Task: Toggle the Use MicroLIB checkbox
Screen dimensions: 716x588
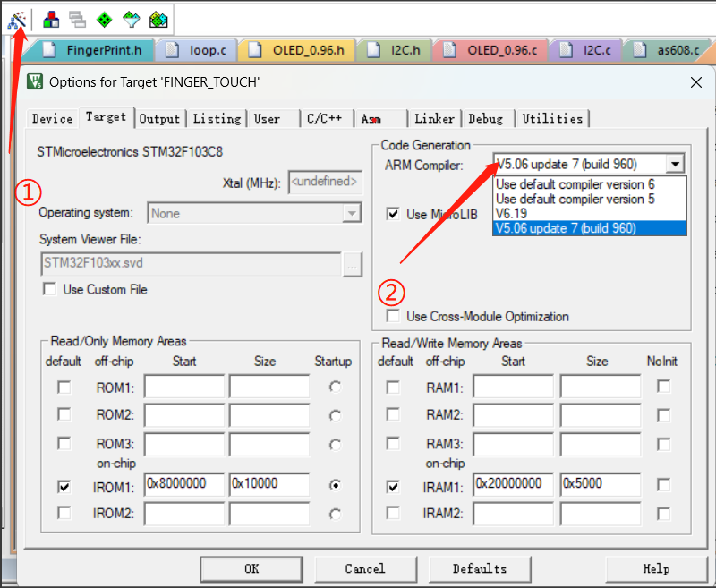Action: tap(392, 214)
